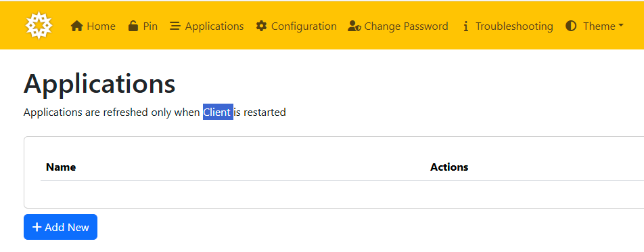
Task: Expand the Theme dropdown caret
Action: tap(620, 26)
